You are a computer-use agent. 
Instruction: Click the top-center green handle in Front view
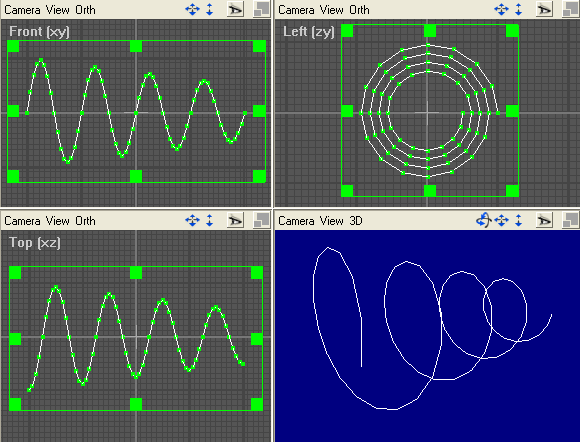coord(136,46)
